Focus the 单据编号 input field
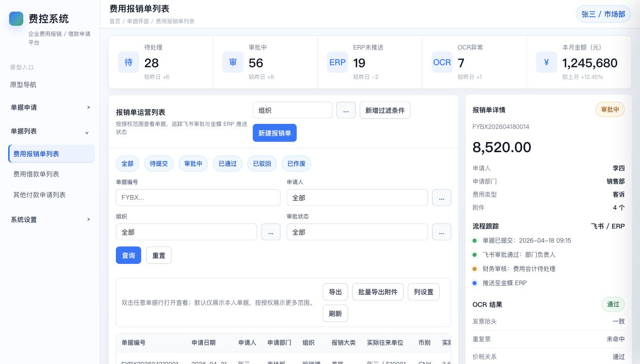 coord(198,198)
